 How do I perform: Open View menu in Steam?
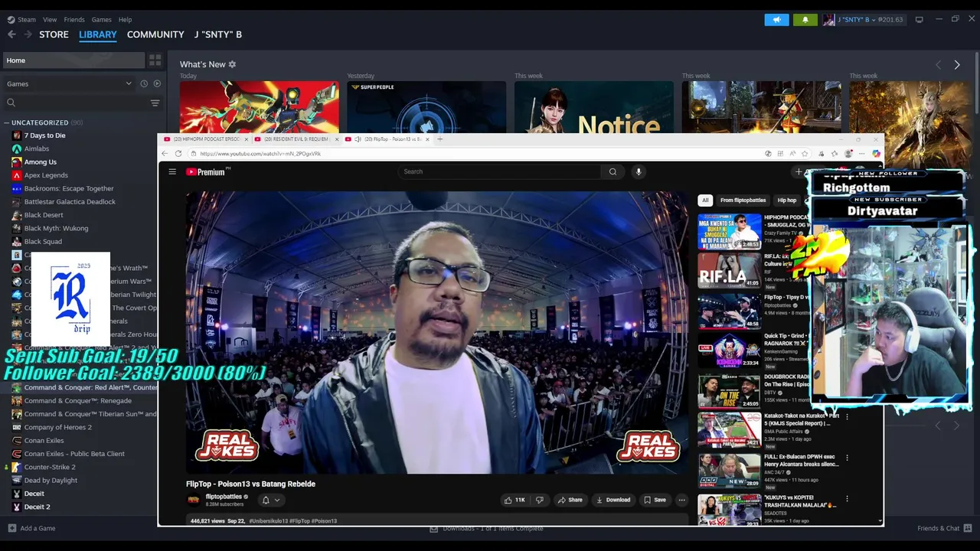50,20
